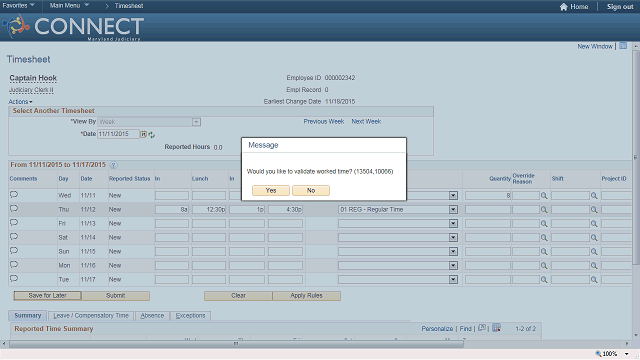Click Yes in the Message dialog
The image size is (640, 360).
(271, 191)
